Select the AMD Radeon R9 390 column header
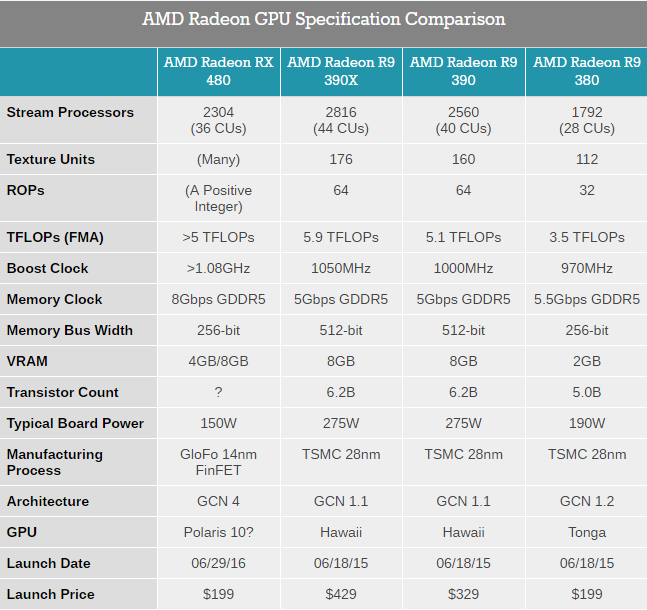The width and height of the screenshot is (647, 610). tap(464, 71)
